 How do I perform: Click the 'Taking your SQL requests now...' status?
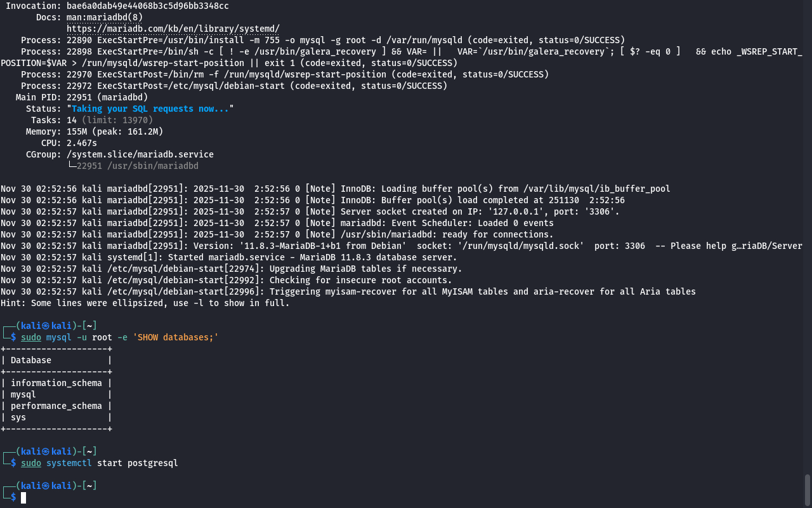point(150,109)
